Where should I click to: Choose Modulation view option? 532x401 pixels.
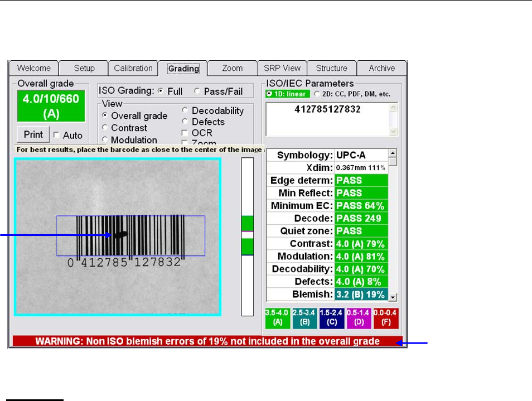coord(105,139)
